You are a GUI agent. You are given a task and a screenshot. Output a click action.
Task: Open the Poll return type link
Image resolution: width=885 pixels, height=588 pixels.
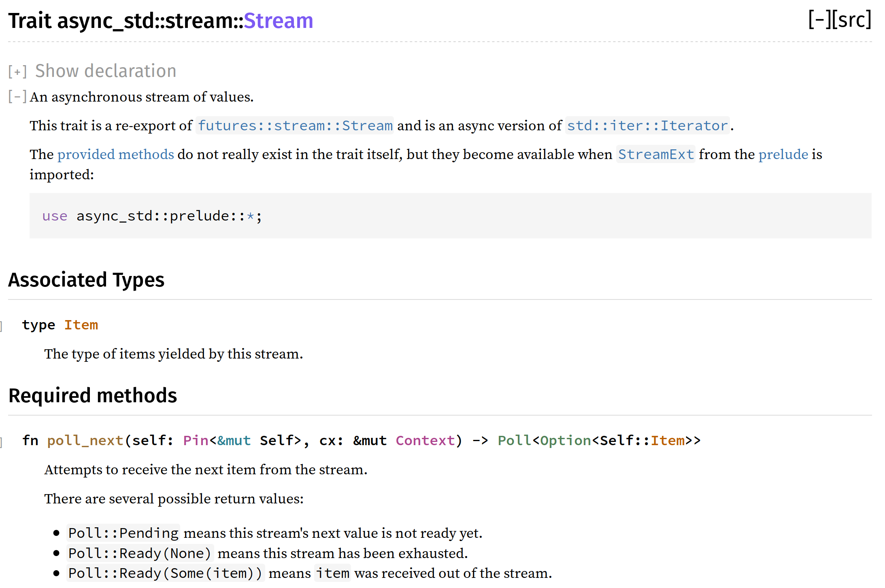coord(514,440)
